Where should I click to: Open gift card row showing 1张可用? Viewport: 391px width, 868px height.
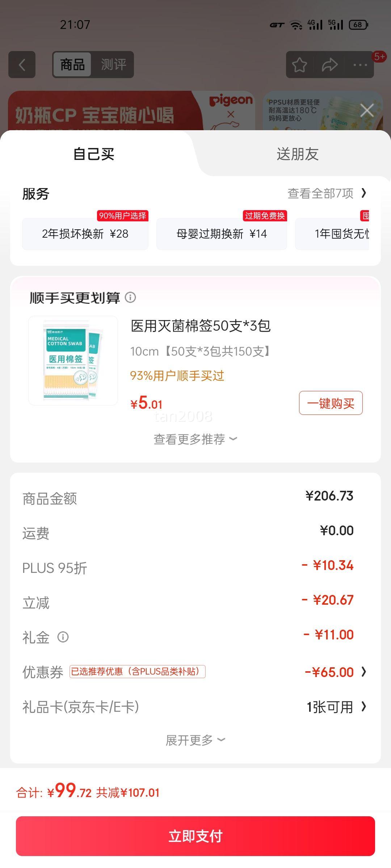336,707
